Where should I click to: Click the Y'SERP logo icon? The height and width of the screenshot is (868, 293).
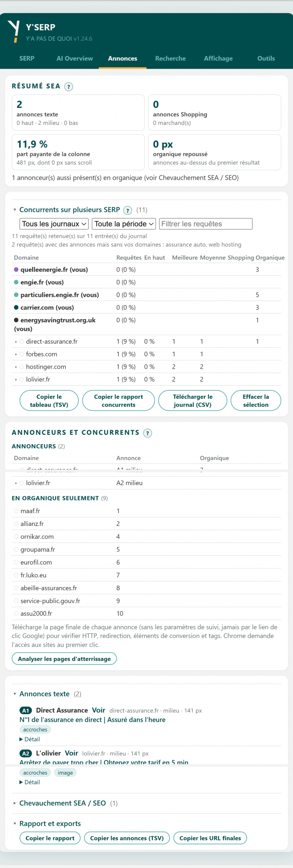14,32
